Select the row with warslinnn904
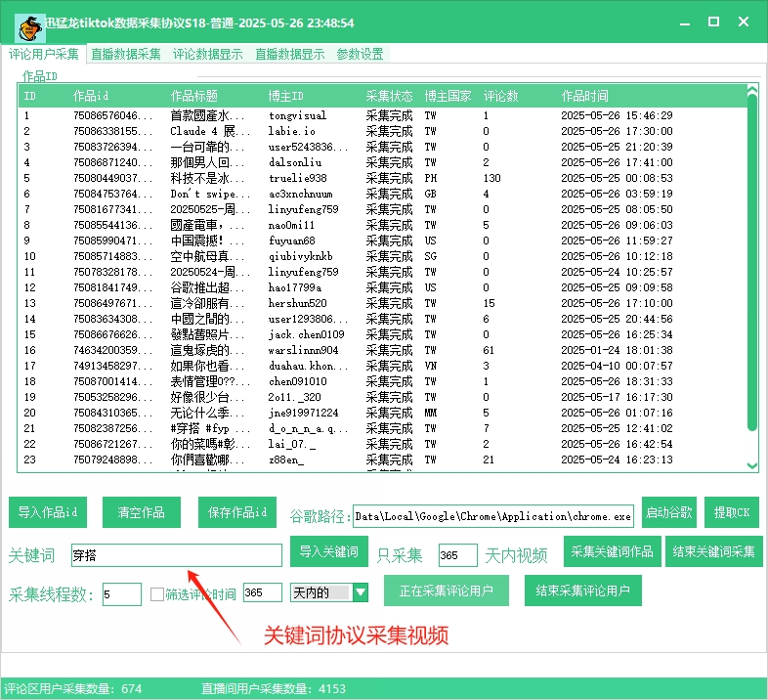The height and width of the screenshot is (700, 768). coord(382,350)
